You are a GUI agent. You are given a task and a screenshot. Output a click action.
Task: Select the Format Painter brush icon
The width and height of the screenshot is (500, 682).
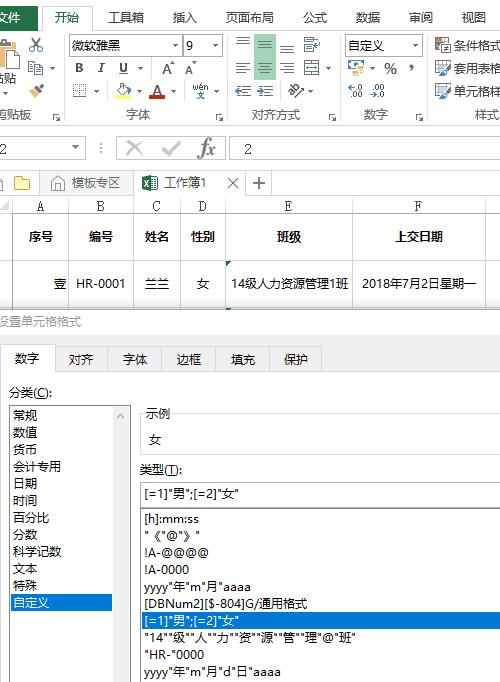click(37, 91)
